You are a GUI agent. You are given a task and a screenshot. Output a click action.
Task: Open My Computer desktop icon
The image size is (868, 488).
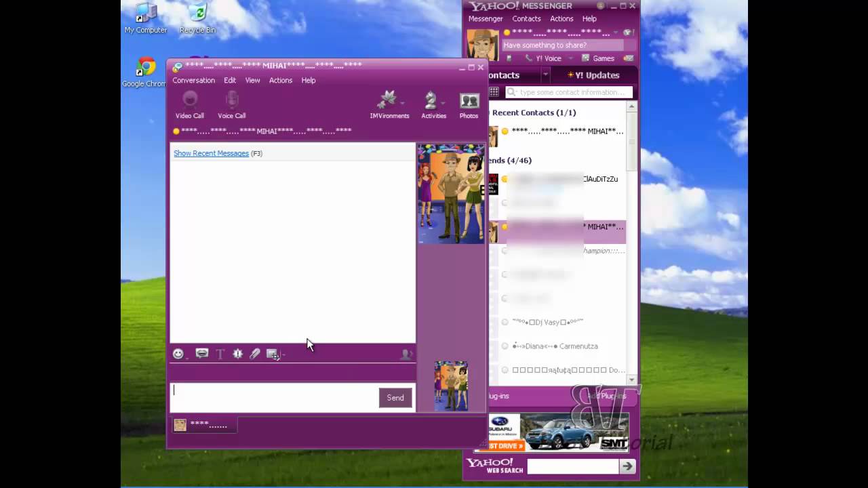pyautogui.click(x=145, y=18)
